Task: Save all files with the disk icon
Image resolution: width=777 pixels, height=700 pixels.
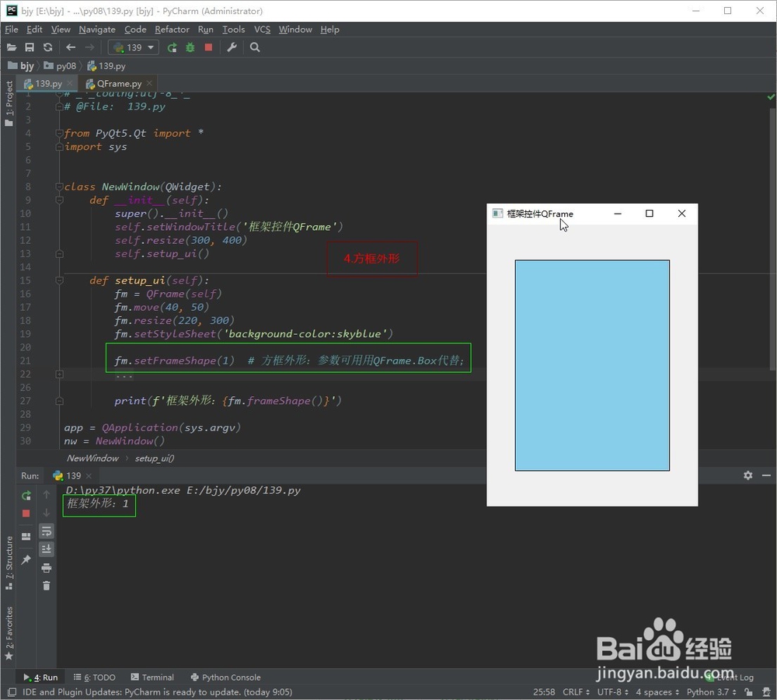Action: (x=30, y=47)
